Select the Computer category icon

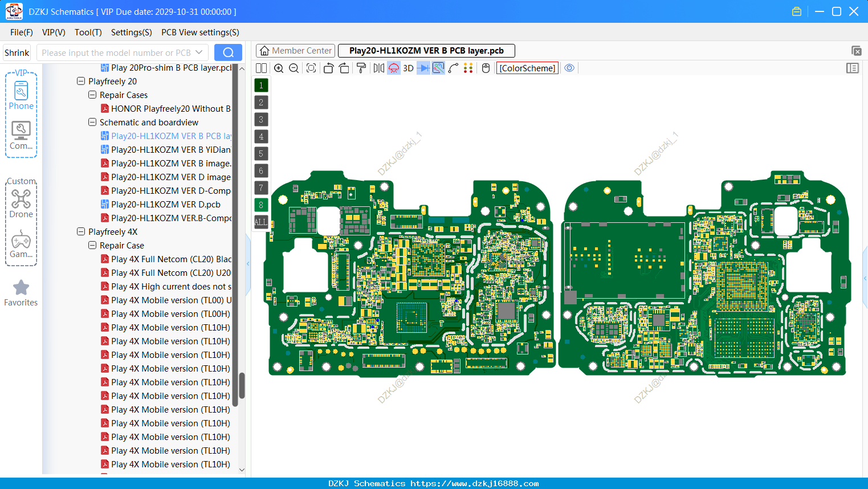coord(21,136)
